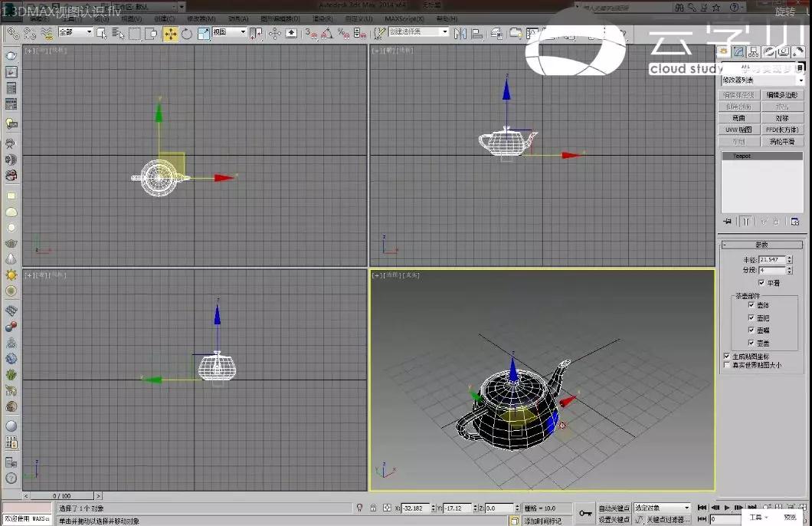Click the 弯曲 bend modifier button
812x526 pixels.
(x=739, y=118)
